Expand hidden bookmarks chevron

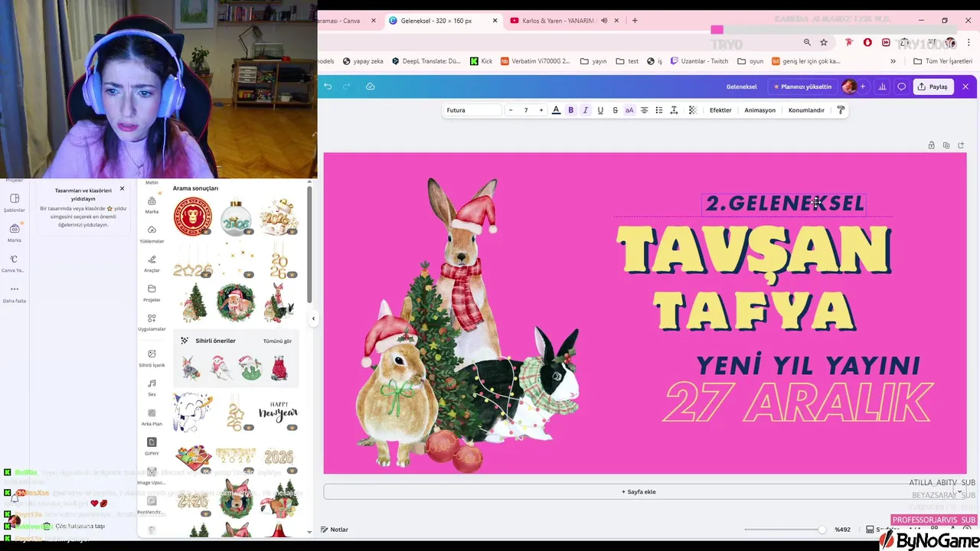[893, 61]
